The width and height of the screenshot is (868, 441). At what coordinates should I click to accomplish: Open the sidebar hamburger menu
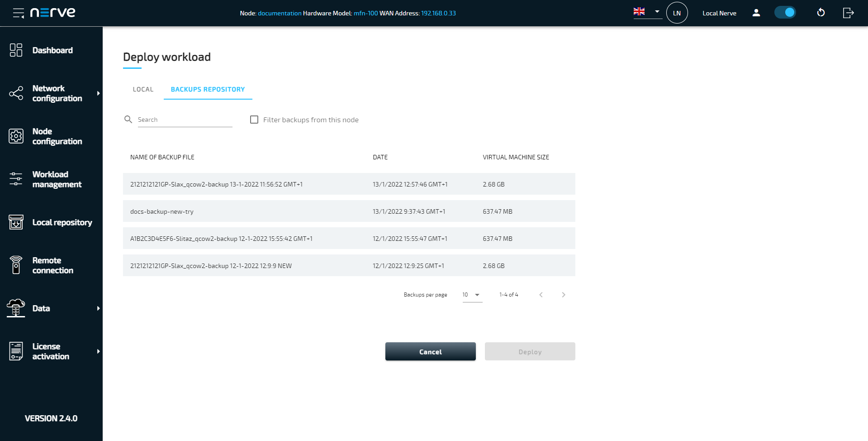click(17, 13)
